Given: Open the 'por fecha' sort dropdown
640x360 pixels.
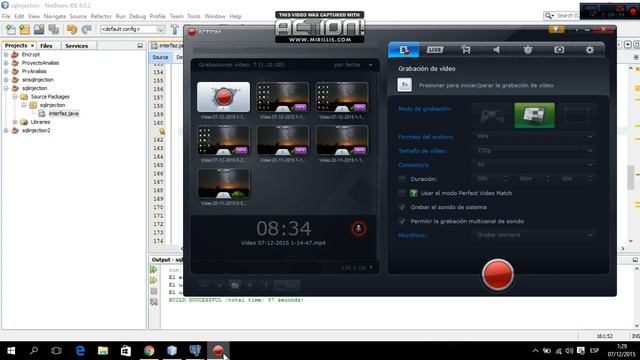Looking at the screenshot, I should 353,65.
